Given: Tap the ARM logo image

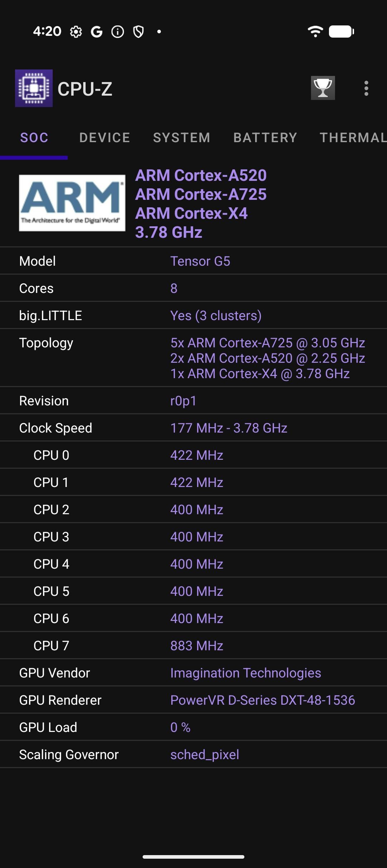Looking at the screenshot, I should coord(72,203).
